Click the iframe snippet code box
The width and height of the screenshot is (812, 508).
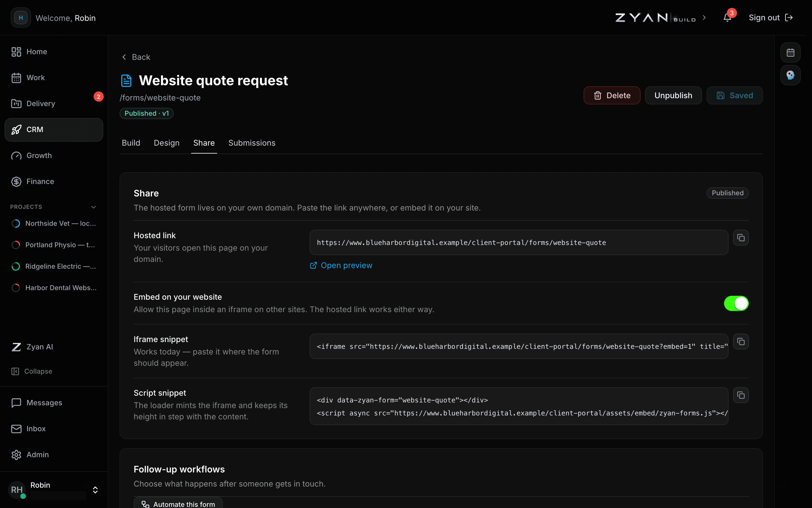coord(519,346)
